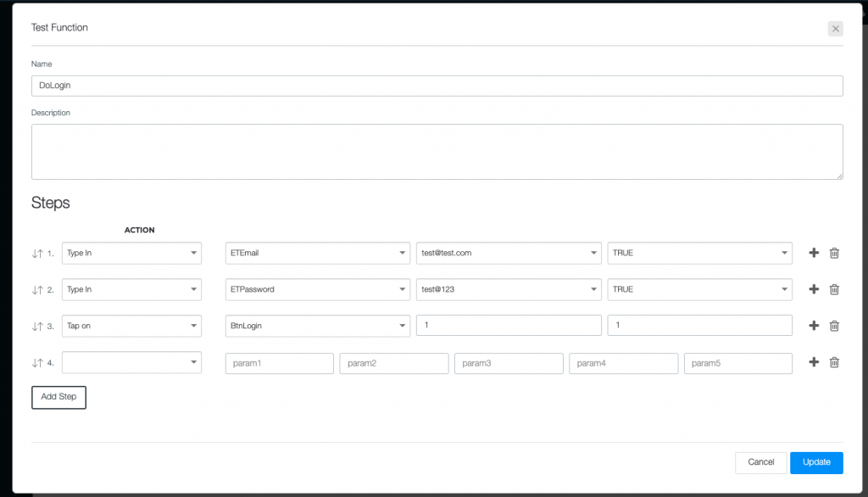Click the param2 input field
The width and height of the screenshot is (868, 497).
tap(394, 364)
